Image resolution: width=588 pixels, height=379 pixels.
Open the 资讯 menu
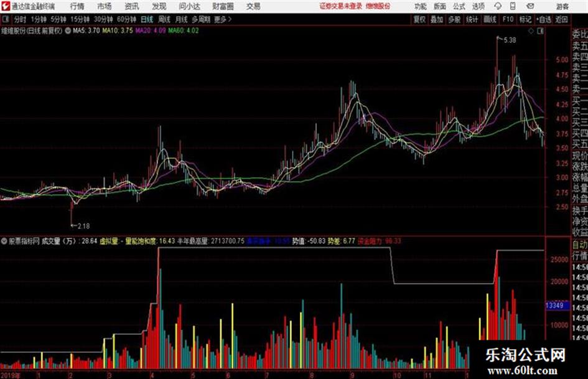(132, 6)
